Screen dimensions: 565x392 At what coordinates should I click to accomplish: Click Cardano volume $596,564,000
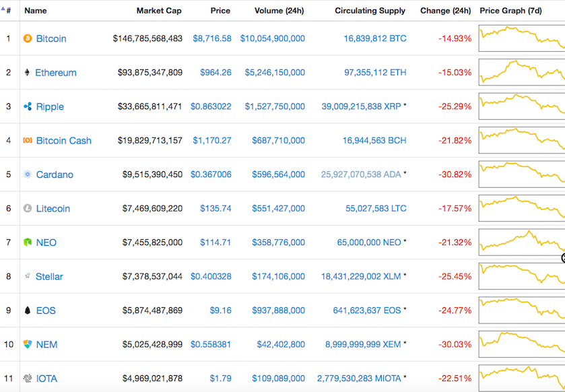279,174
